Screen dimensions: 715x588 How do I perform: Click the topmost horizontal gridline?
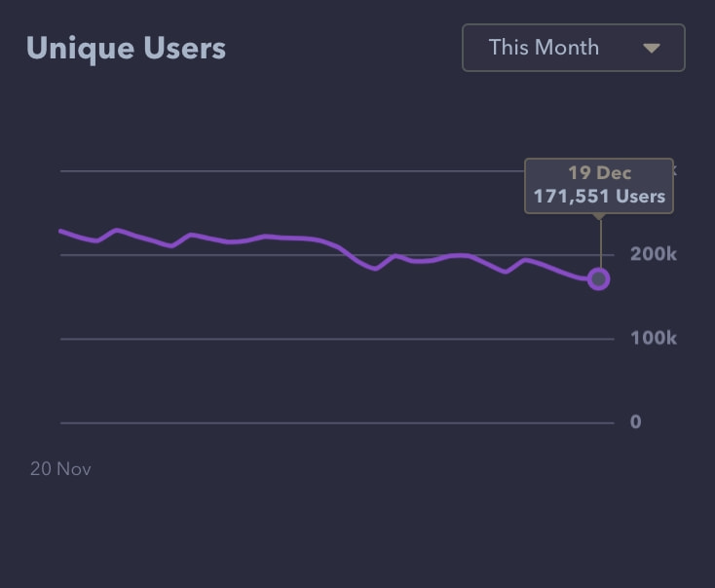[x=292, y=170]
